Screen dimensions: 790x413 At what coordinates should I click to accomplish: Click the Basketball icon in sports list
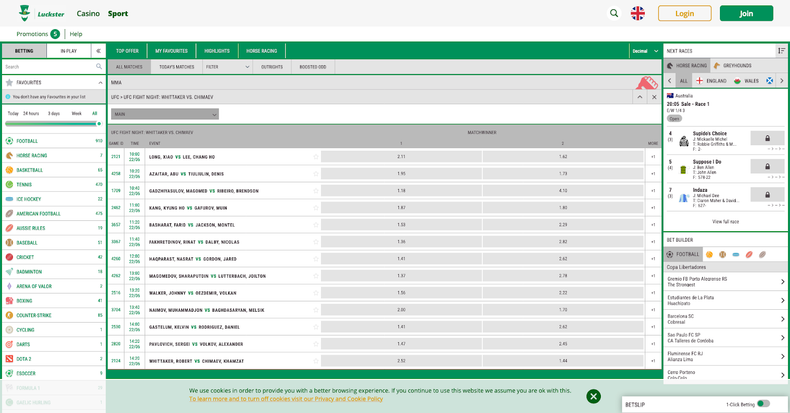click(x=9, y=170)
